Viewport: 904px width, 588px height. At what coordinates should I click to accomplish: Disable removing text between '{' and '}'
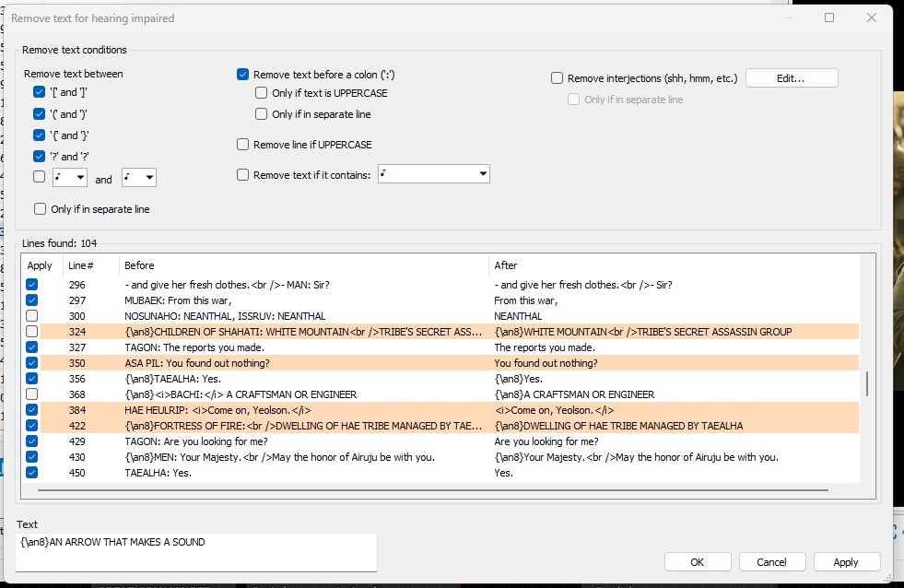39,135
